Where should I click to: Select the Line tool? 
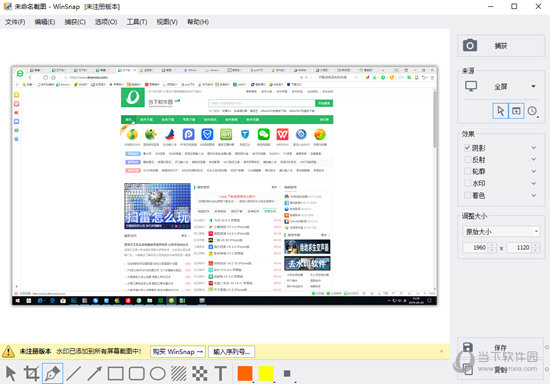pos(74,373)
